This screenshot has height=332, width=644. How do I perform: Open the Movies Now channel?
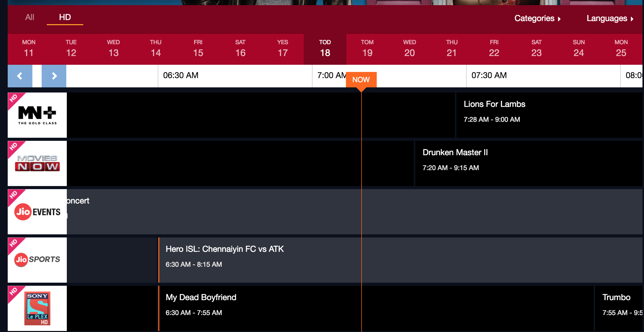pyautogui.click(x=37, y=163)
